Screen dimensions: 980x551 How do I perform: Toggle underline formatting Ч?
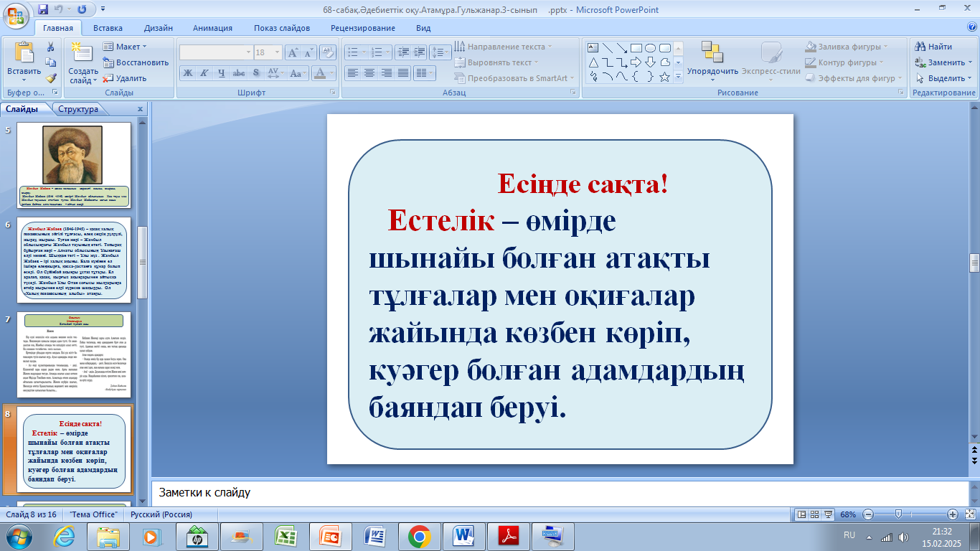(221, 73)
